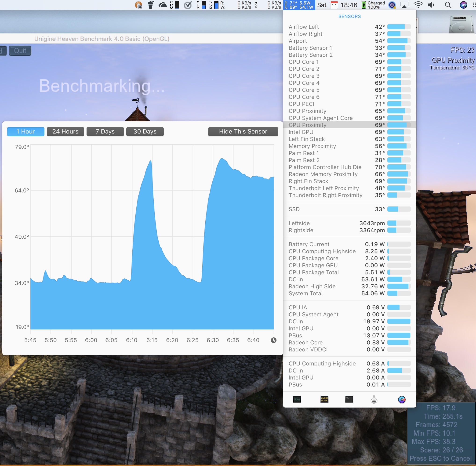
Task: Quit the Heaven benchmark
Action: tap(20, 51)
